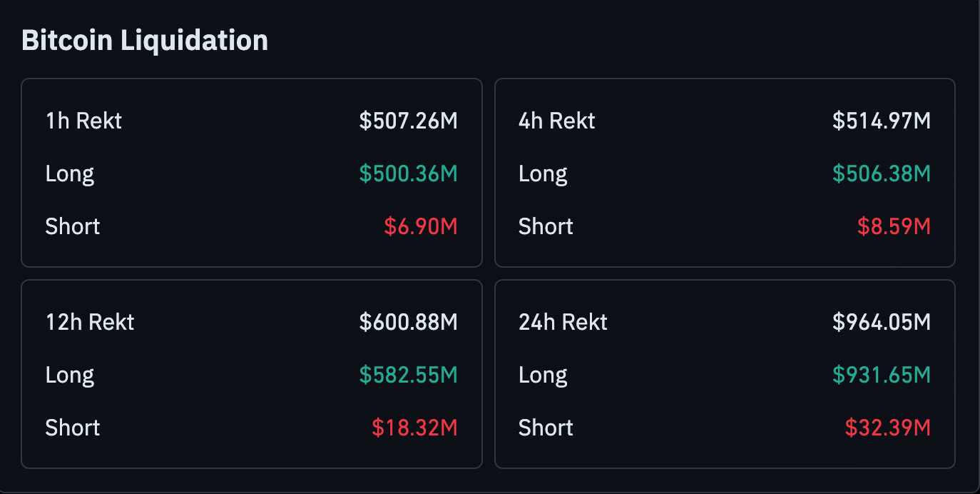980x494 pixels.
Task: Click the 4h Rekt label
Action: [x=556, y=121]
